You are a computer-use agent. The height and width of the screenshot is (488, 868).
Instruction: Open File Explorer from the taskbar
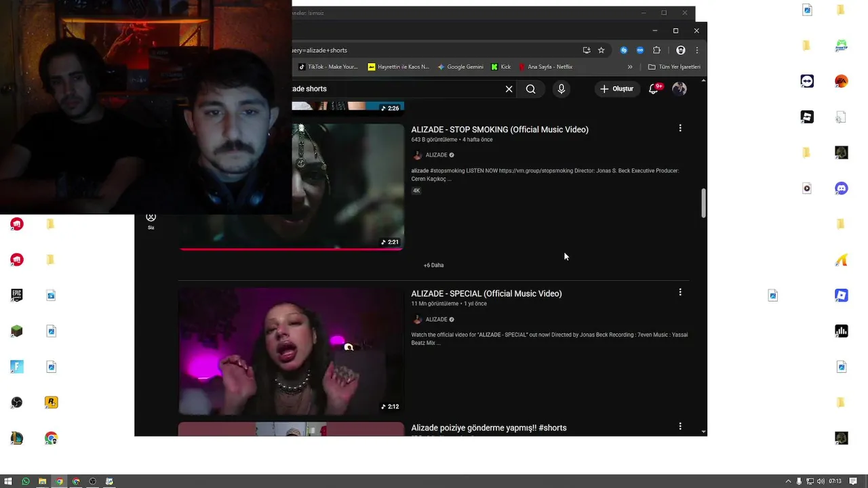42,481
